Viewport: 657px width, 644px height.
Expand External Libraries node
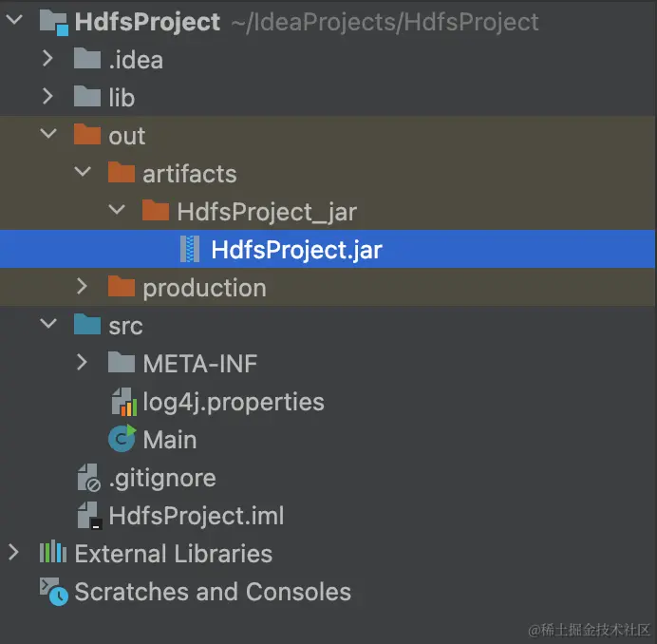click(14, 553)
